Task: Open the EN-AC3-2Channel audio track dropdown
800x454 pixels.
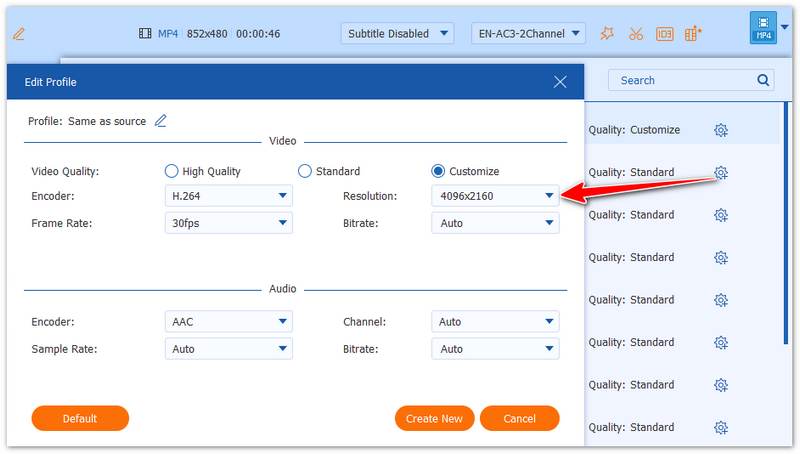Action: click(x=528, y=34)
